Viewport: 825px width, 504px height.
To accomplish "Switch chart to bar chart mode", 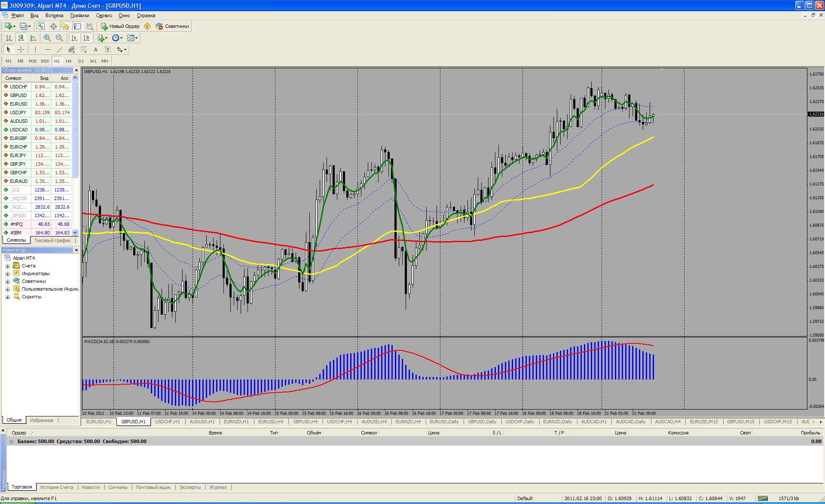I will [x=9, y=38].
